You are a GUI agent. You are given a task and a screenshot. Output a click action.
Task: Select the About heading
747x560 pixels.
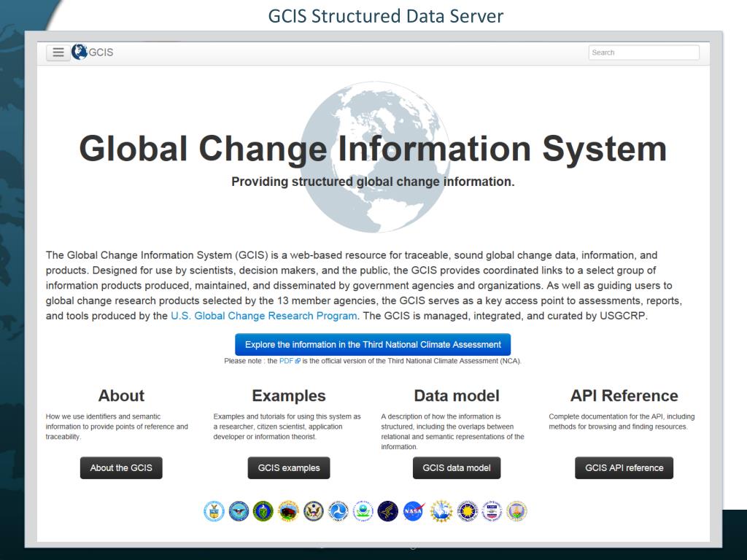click(x=121, y=396)
